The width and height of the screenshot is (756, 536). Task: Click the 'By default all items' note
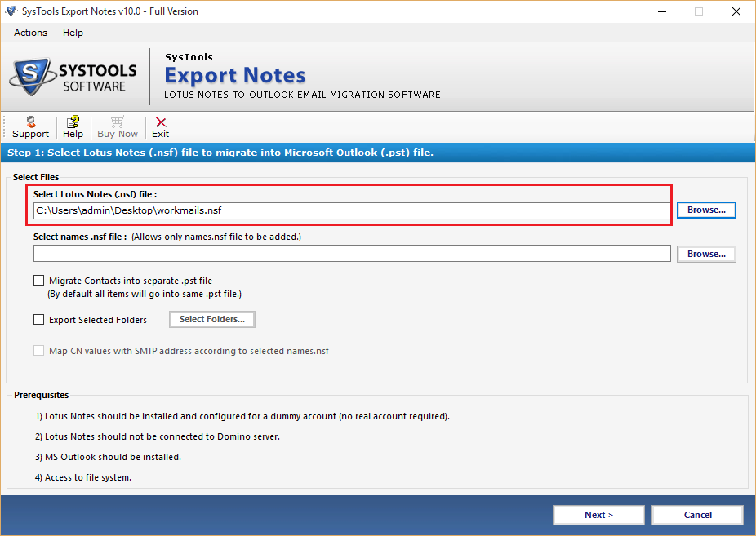coord(145,294)
